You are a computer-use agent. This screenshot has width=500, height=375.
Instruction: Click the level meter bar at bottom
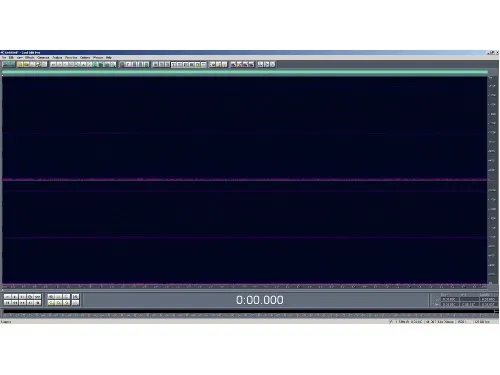click(248, 313)
